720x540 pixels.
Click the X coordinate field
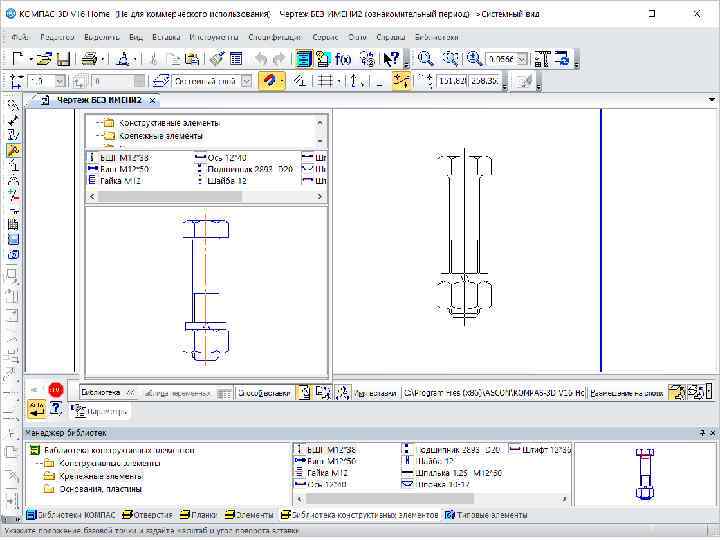pyautogui.click(x=451, y=81)
